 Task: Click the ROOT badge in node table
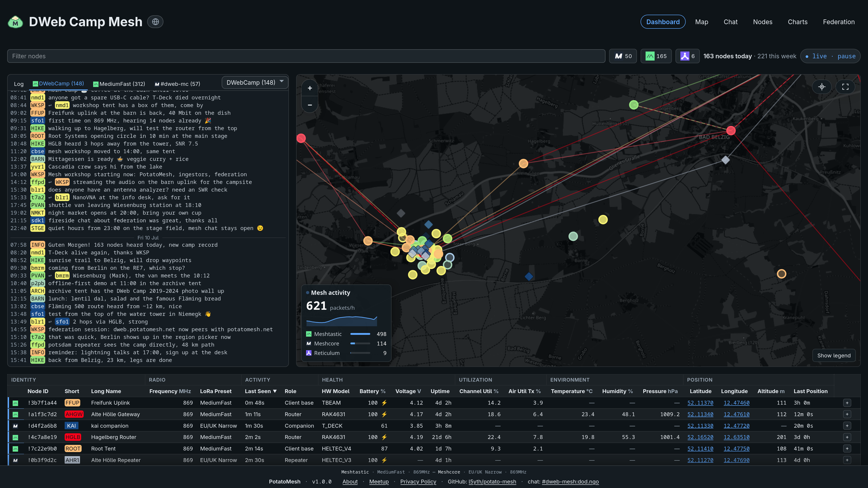(73, 449)
